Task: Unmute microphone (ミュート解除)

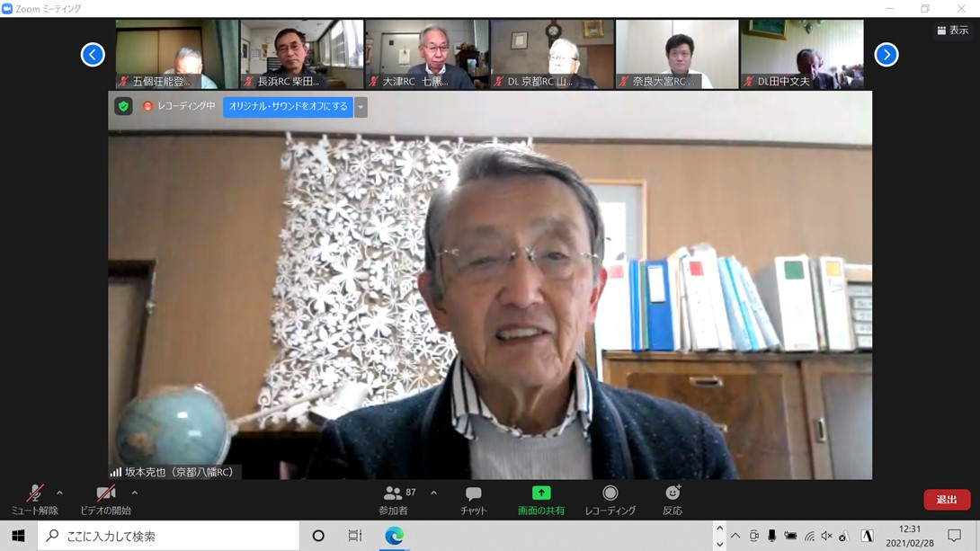Action: click(x=34, y=500)
